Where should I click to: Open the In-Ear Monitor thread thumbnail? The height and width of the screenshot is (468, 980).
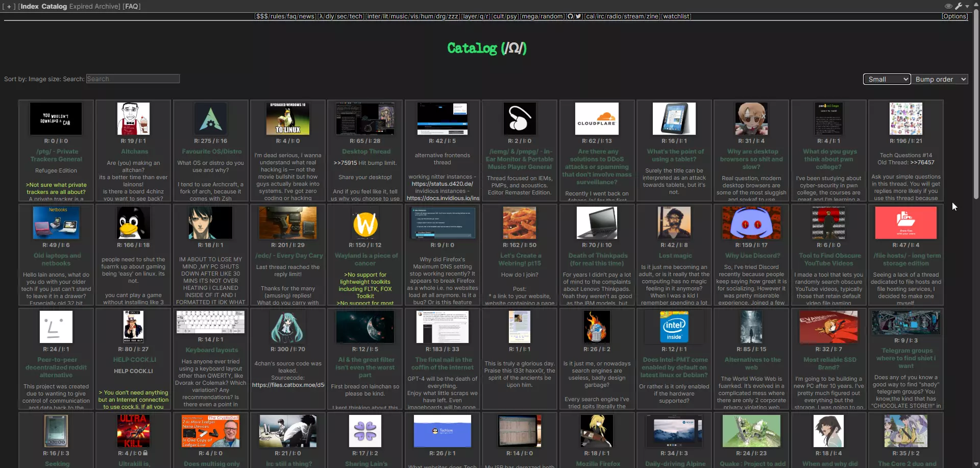[x=520, y=118]
